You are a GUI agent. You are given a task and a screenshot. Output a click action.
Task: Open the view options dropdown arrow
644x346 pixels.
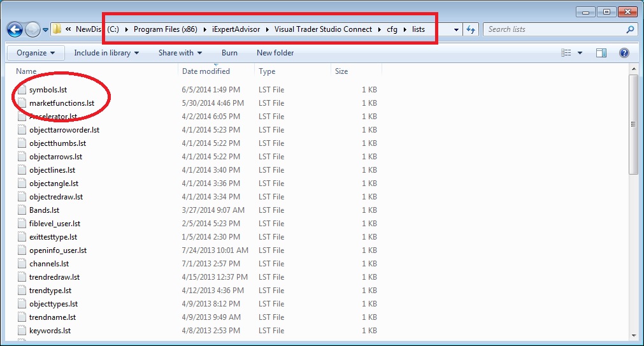tap(580, 53)
